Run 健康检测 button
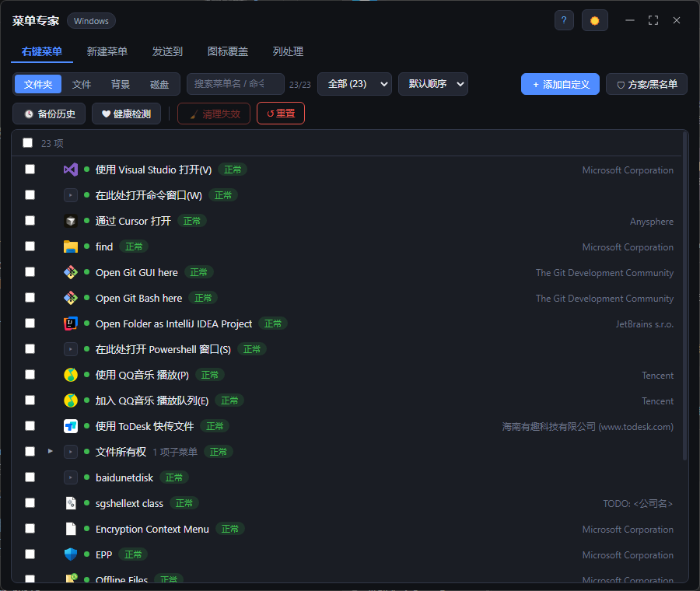700x591 pixels. (126, 114)
